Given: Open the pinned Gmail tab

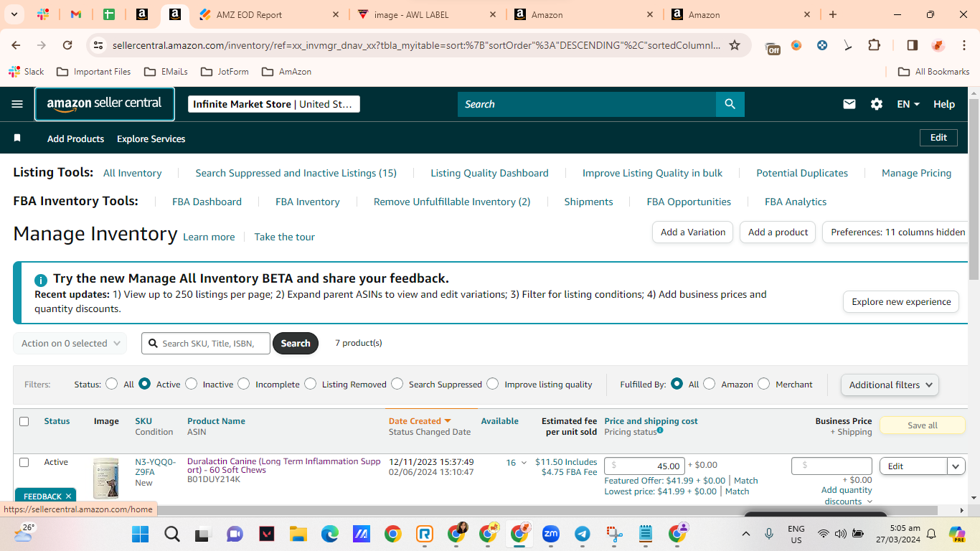Looking at the screenshot, I should 76,14.
